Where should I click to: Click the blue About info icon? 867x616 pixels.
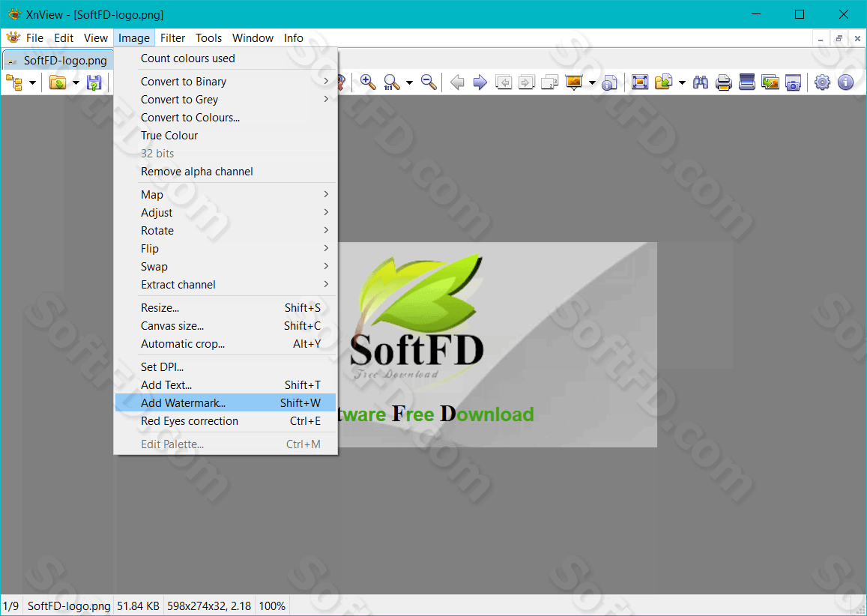click(x=845, y=82)
